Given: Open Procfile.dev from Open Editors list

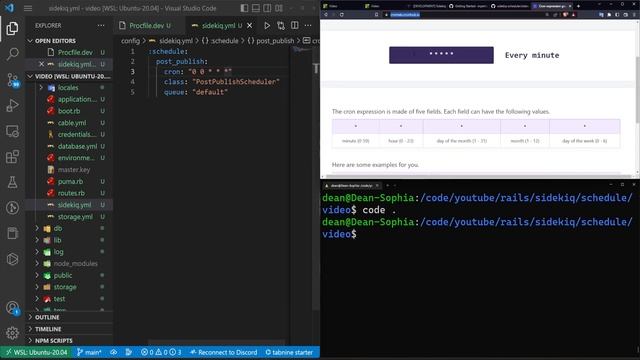Looking at the screenshot, I should coord(75,52).
